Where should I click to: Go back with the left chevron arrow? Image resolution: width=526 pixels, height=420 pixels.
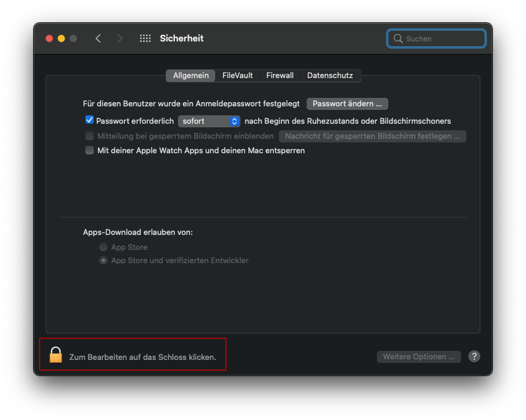[98, 38]
